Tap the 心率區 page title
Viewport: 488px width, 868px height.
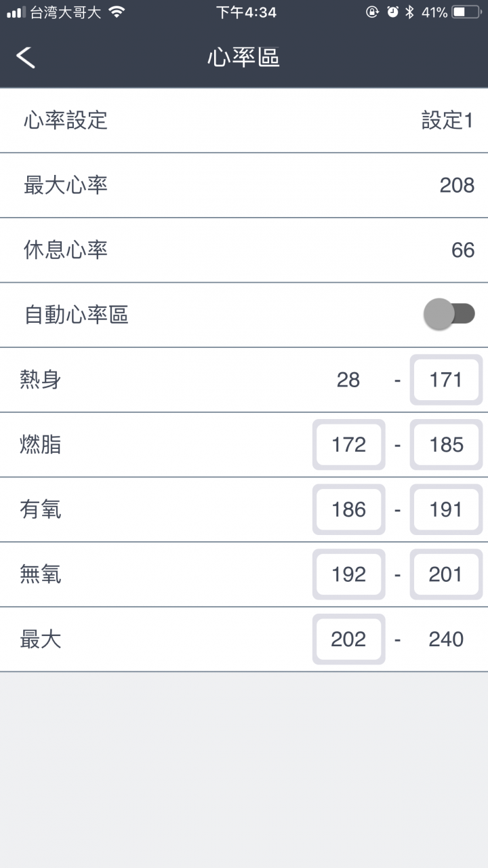[244, 58]
